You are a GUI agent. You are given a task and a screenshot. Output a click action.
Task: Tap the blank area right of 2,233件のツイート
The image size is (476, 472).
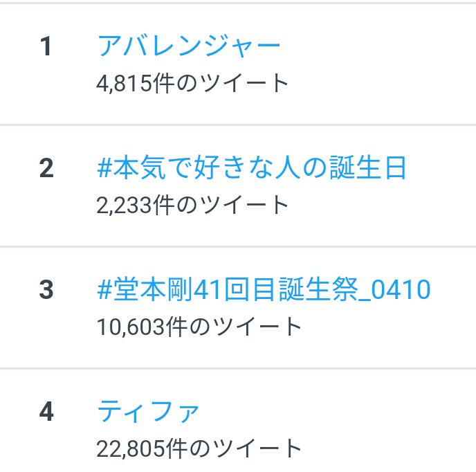click(x=381, y=205)
